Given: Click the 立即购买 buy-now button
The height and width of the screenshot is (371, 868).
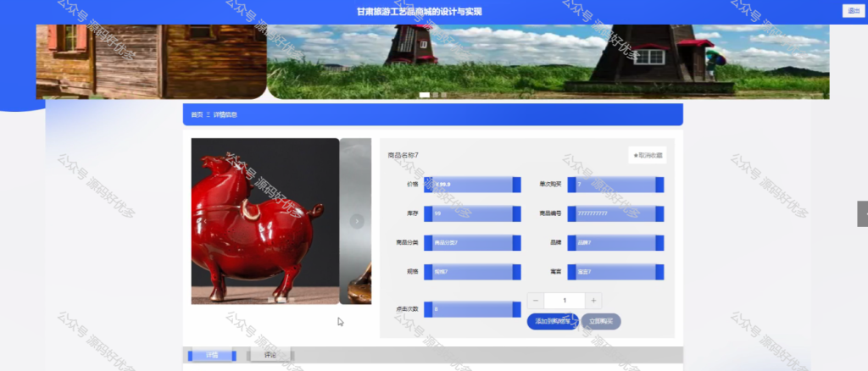Looking at the screenshot, I should 601,321.
